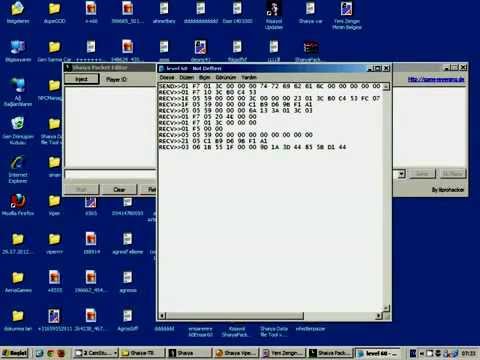This screenshot has width=480, height=360.
Task: Switch to the Shaiya Pack taskbar button
Action: coord(330,353)
